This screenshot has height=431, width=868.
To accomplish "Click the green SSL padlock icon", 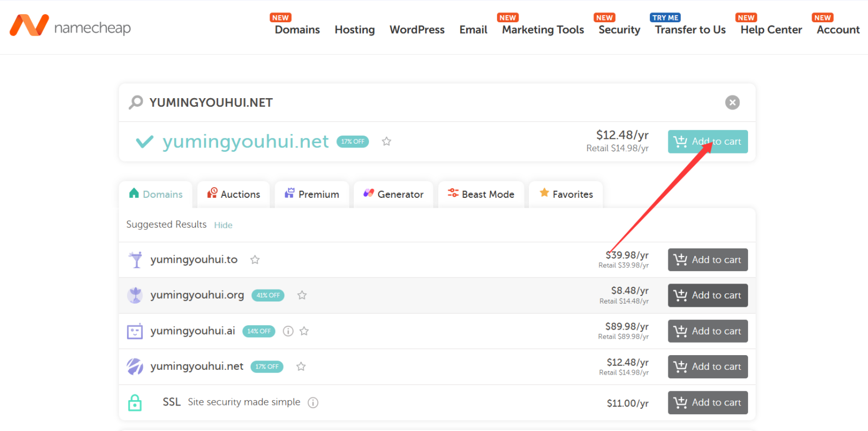I will 135,402.
